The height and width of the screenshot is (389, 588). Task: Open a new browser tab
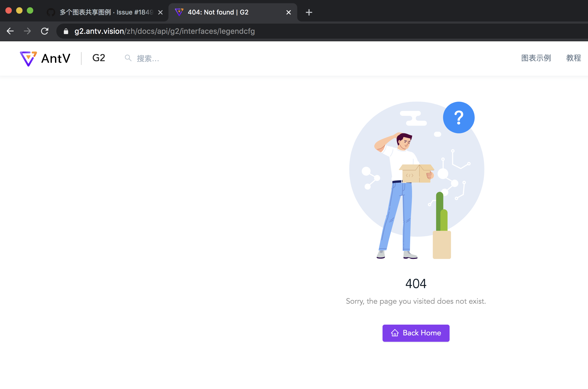point(309,12)
